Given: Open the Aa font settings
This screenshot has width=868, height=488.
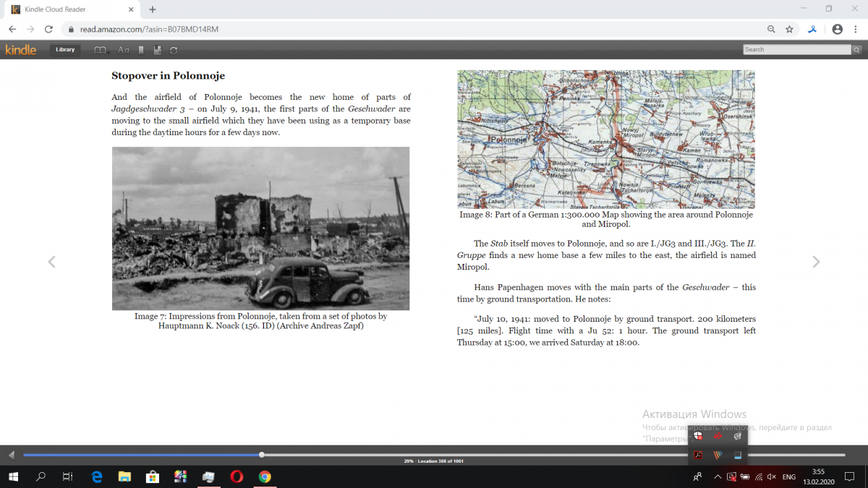Looking at the screenshot, I should [x=124, y=50].
